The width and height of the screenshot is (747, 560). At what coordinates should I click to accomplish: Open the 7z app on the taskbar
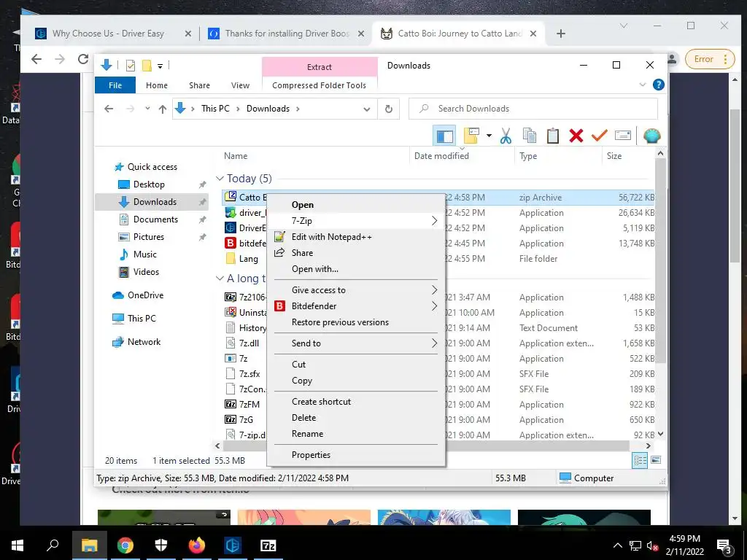pos(268,545)
